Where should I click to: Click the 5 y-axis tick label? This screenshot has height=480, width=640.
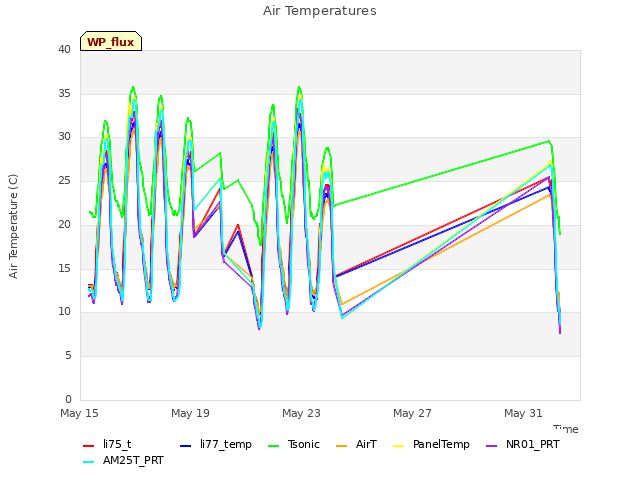coord(68,356)
